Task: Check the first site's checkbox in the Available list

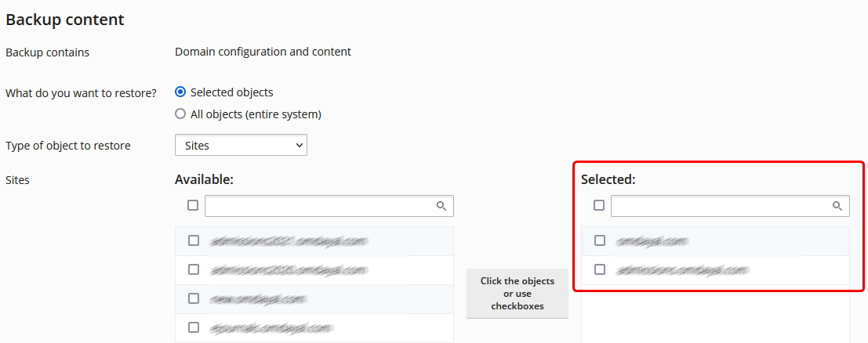Action: 194,240
